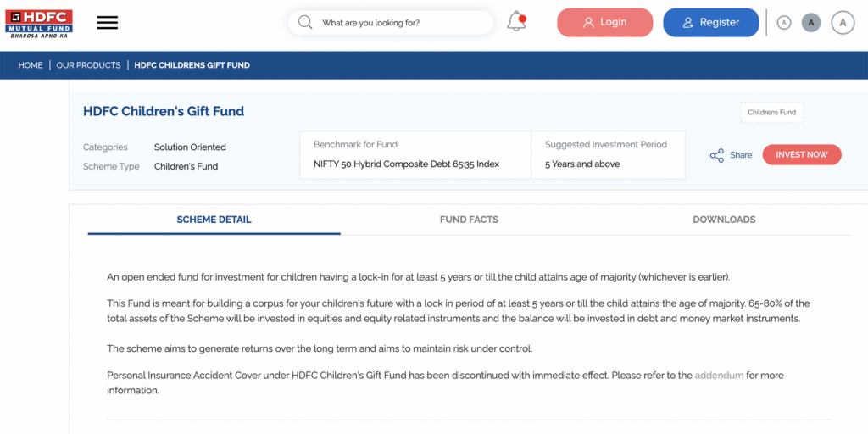Viewport: 868px width, 434px height.
Task: Click the Children's Fund scheme type value
Action: coord(186,166)
